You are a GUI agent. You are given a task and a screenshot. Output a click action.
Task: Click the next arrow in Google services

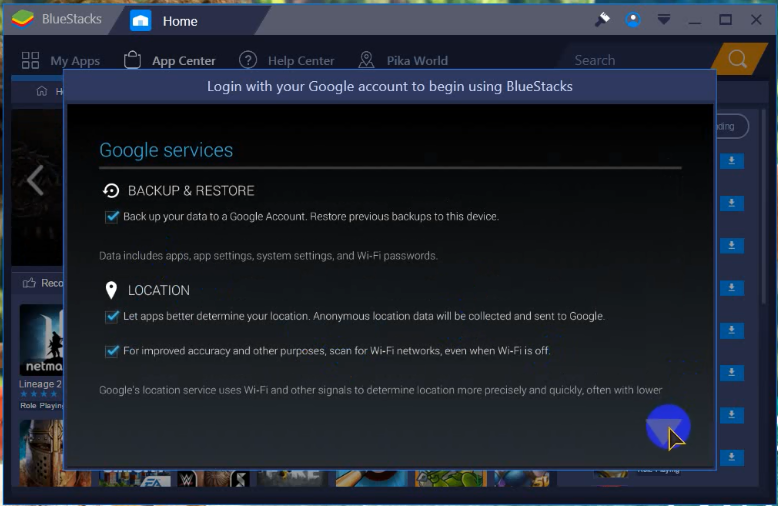pyautogui.click(x=667, y=427)
